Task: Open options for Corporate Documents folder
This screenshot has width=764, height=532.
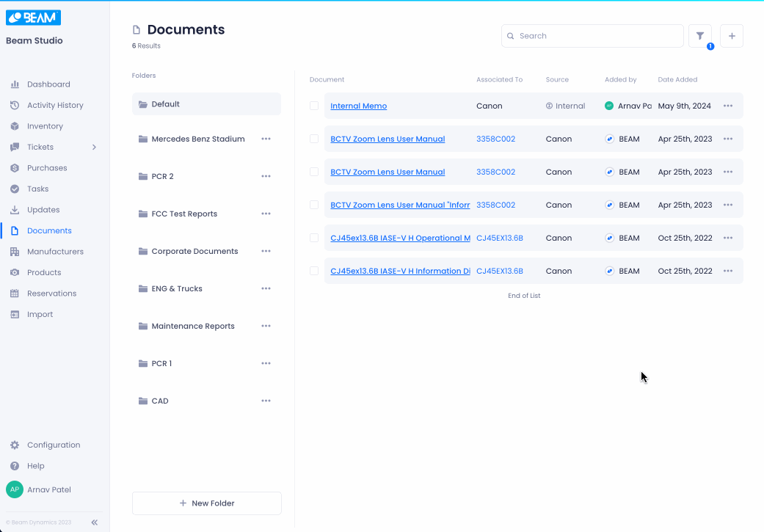Action: (266, 252)
